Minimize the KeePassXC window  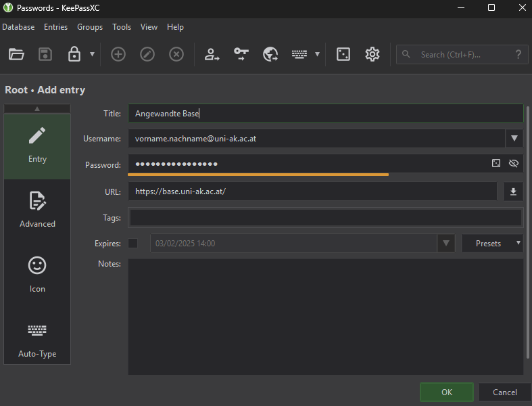(x=461, y=7)
